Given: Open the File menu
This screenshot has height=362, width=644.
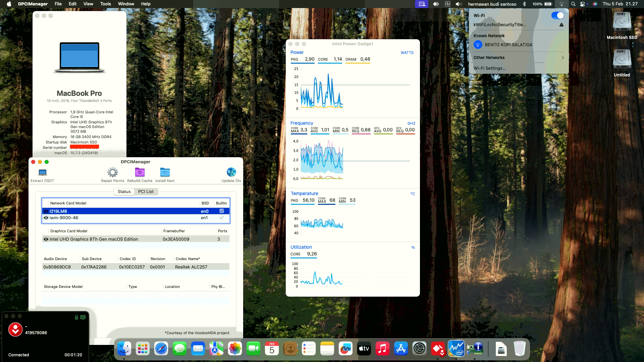Looking at the screenshot, I should tap(58, 4).
